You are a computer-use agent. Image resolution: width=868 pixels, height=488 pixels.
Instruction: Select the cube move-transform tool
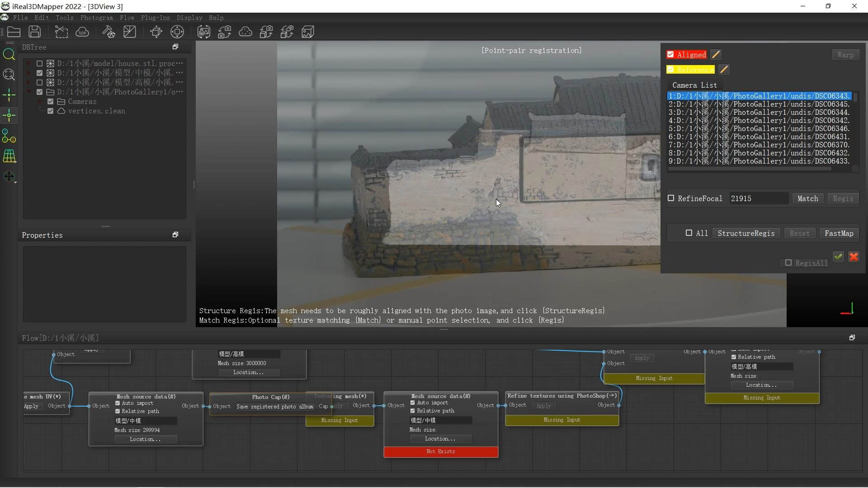(x=156, y=32)
